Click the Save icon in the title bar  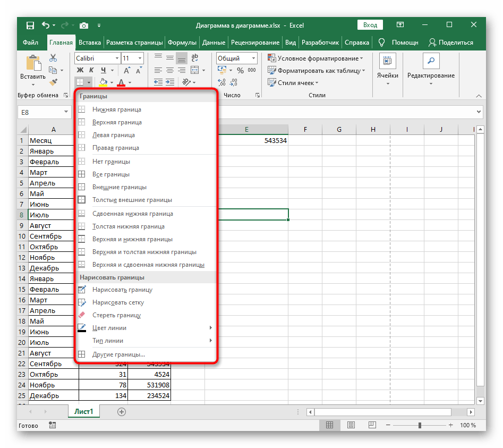[30, 25]
